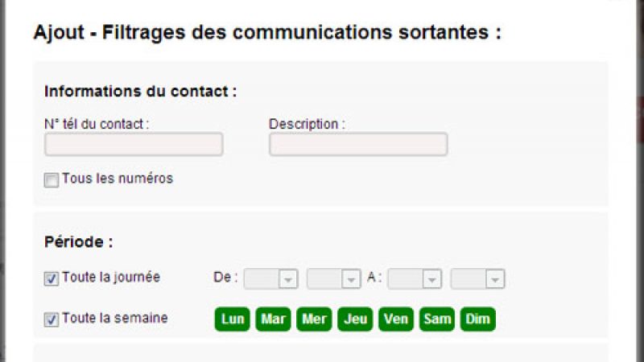Enable the Tous les numéros checkbox
The image size is (644, 362).
point(52,180)
